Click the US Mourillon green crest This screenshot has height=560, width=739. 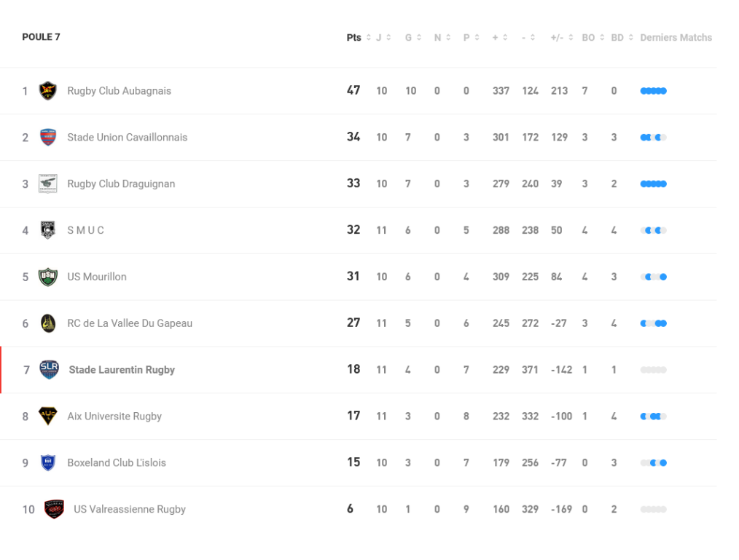click(x=48, y=277)
